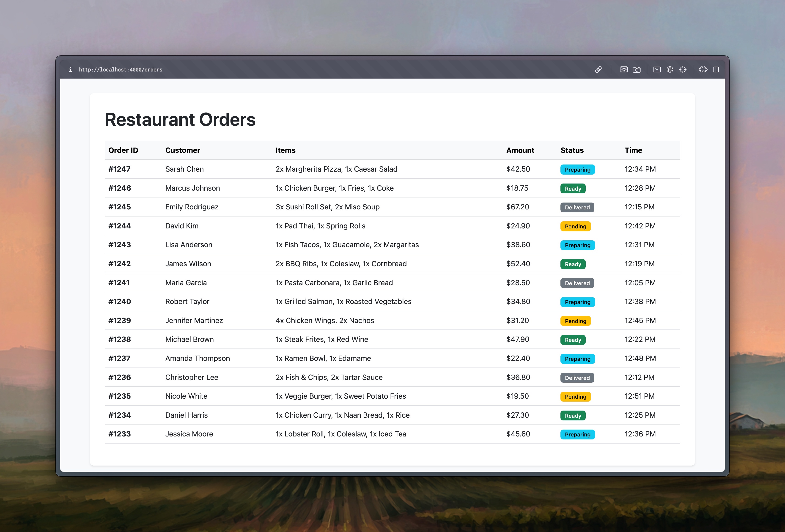Click the camera screenshot icon
The height and width of the screenshot is (532, 785).
pos(636,70)
